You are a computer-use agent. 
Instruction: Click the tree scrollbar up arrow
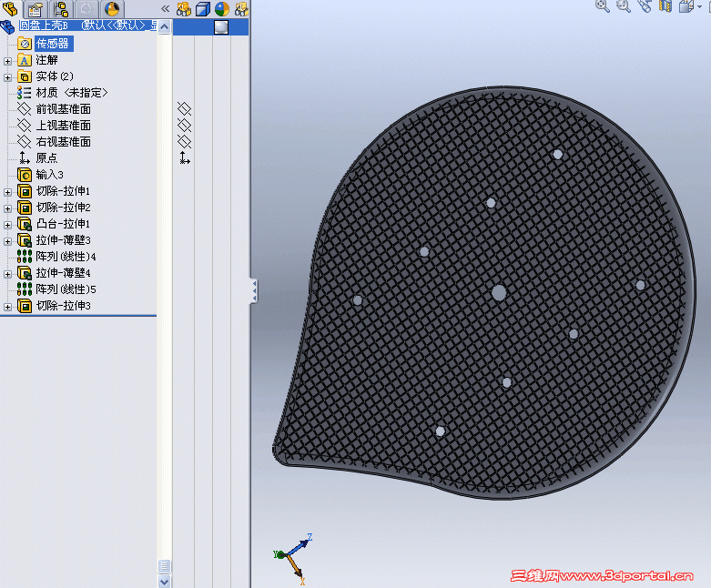(164, 26)
